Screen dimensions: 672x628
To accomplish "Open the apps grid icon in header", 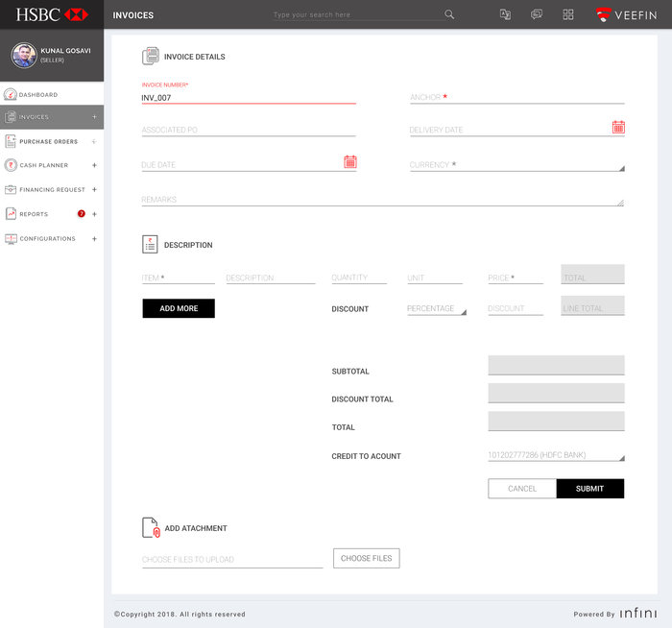I will [x=568, y=14].
